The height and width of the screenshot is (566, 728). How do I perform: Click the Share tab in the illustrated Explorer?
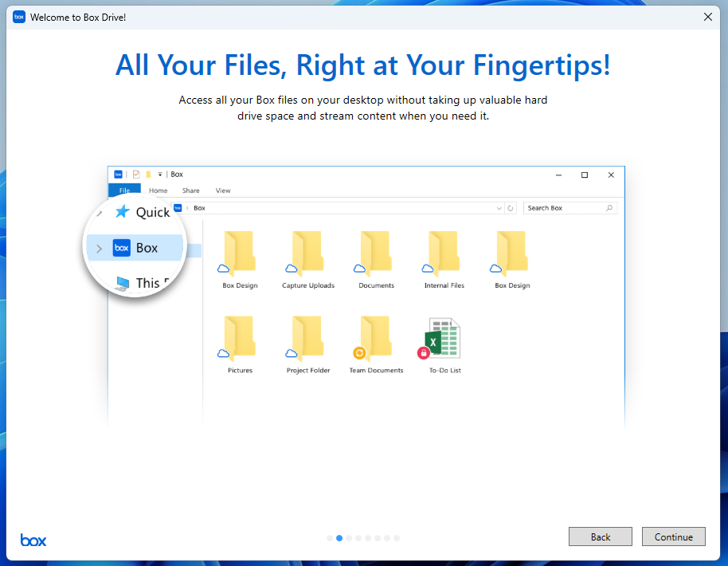[x=191, y=191]
